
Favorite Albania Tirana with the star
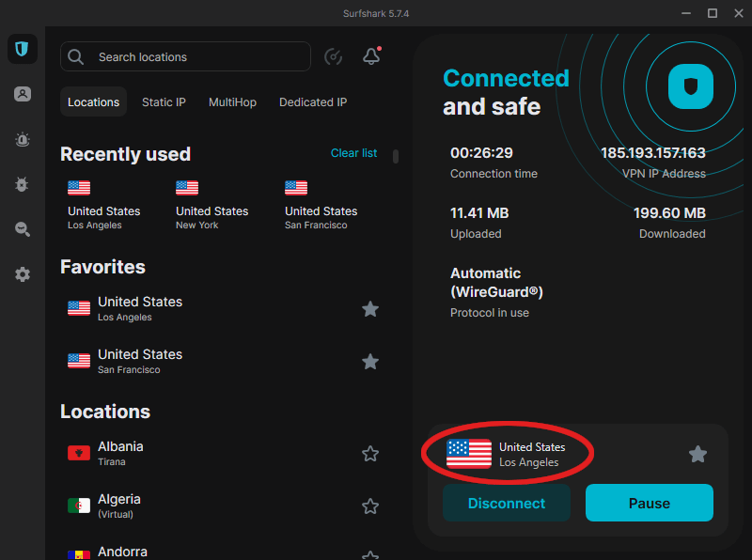(370, 454)
